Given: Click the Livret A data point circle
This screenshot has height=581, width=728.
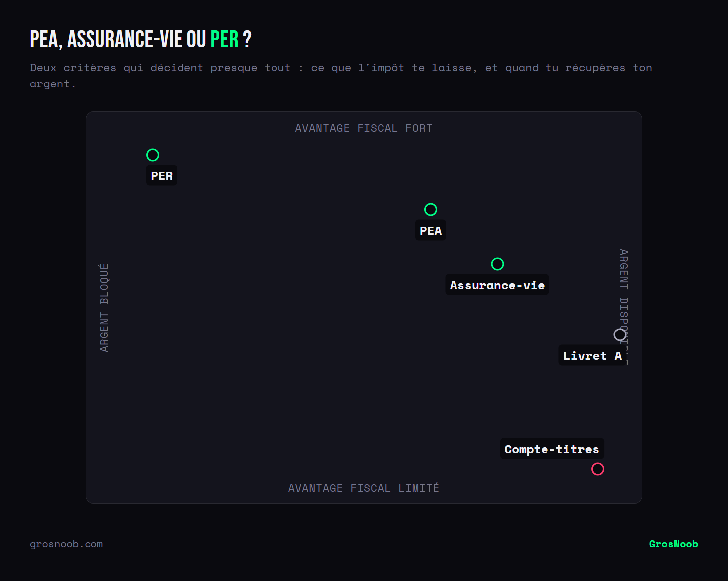Looking at the screenshot, I should pyautogui.click(x=620, y=335).
